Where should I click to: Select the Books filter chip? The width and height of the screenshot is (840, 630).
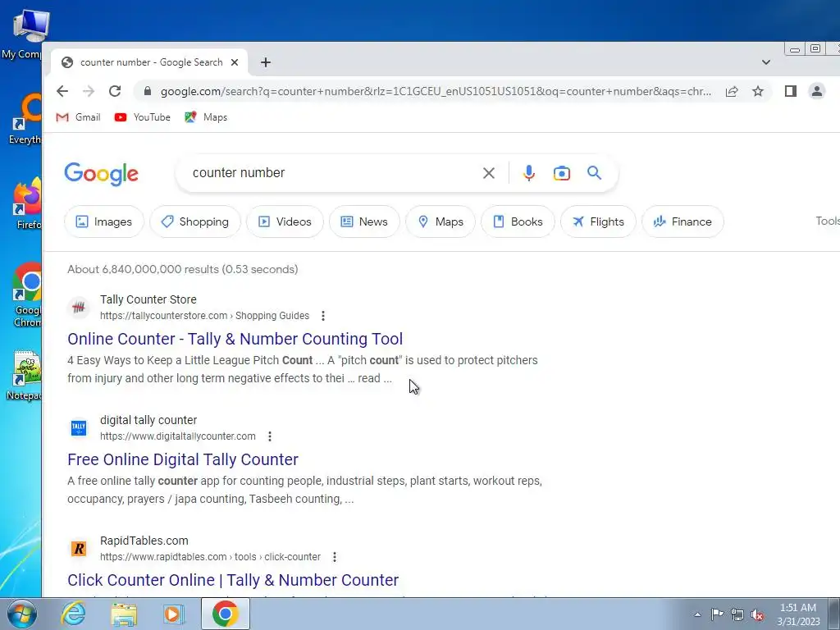coord(518,221)
